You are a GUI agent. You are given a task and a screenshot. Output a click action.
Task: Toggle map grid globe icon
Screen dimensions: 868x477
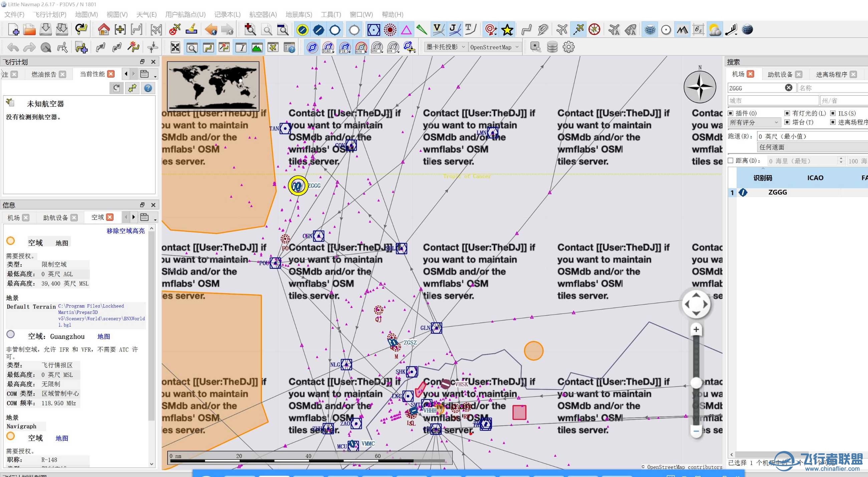650,30
